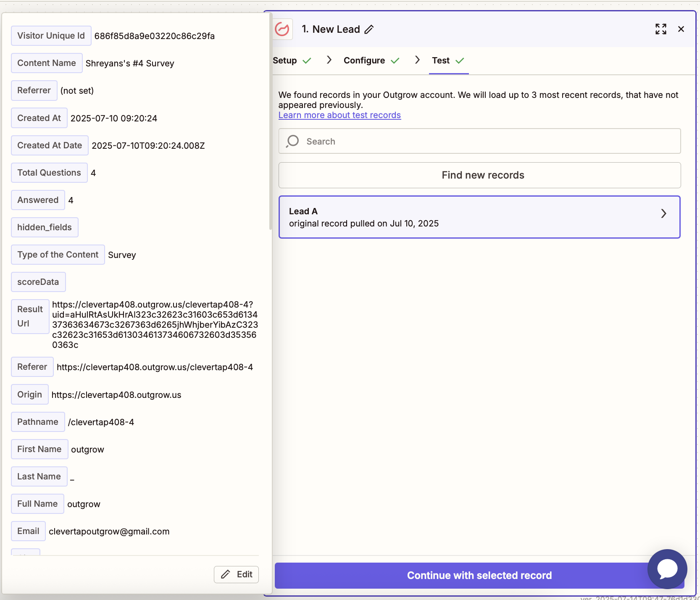Close the New Lead step panel
Image resolution: width=700 pixels, height=600 pixels.
681,29
